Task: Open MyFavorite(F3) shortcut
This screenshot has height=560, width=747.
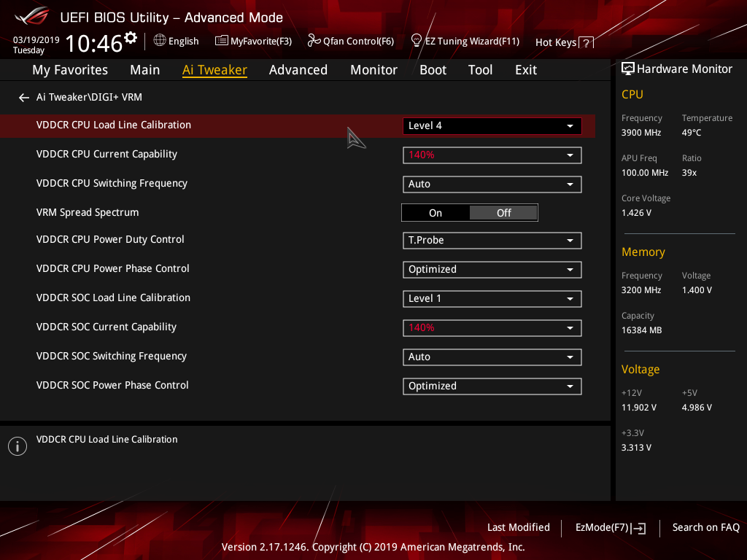Action: tap(261, 42)
